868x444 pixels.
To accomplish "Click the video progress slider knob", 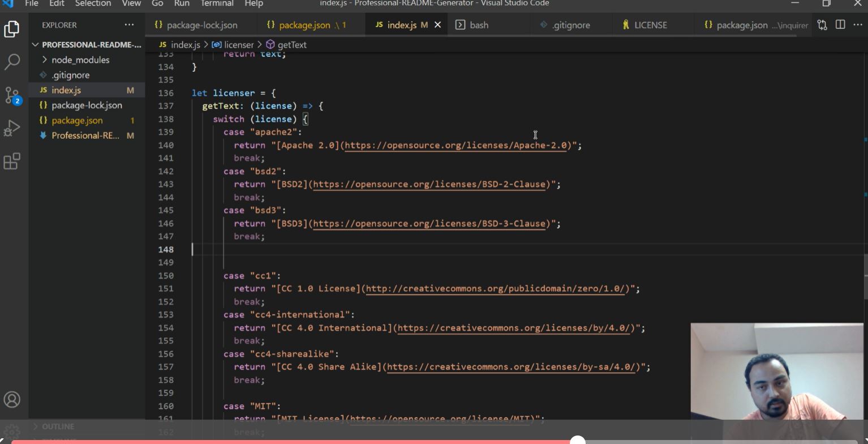I will tap(577, 439).
